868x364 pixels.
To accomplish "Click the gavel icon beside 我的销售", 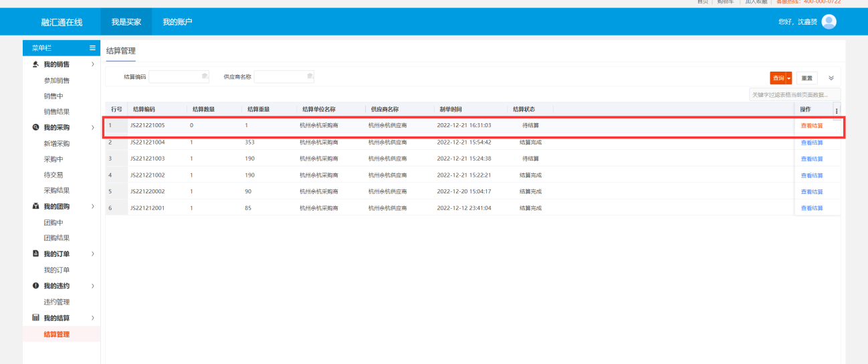I will tap(35, 64).
